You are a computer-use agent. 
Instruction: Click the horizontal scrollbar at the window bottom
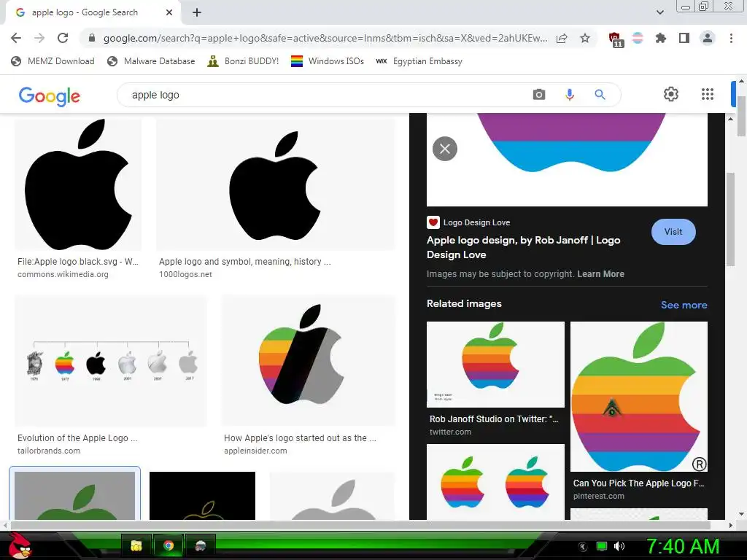coord(360,525)
